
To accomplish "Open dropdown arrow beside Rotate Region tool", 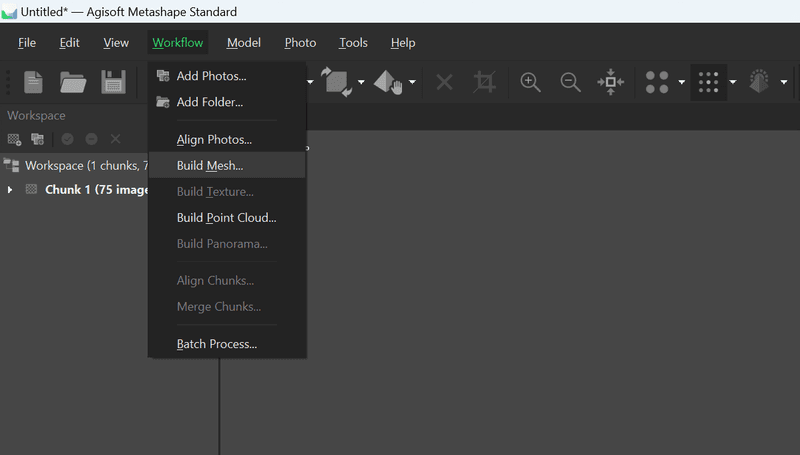I will (x=361, y=82).
